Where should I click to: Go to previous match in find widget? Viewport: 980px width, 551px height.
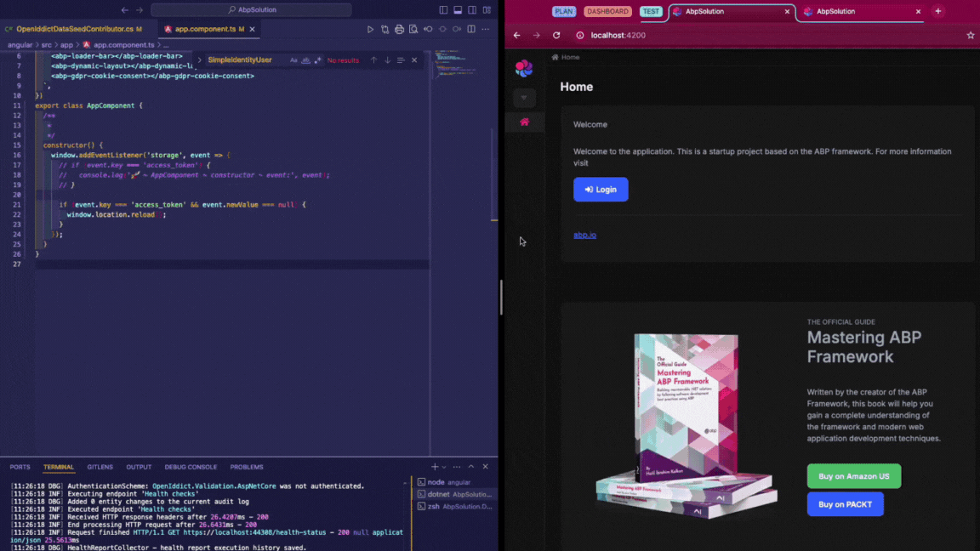click(373, 60)
